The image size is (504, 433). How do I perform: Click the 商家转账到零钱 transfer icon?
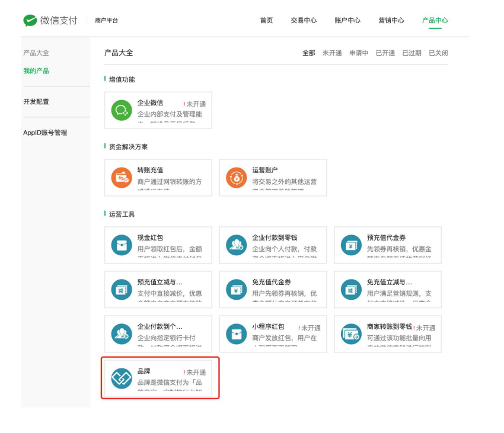(351, 334)
